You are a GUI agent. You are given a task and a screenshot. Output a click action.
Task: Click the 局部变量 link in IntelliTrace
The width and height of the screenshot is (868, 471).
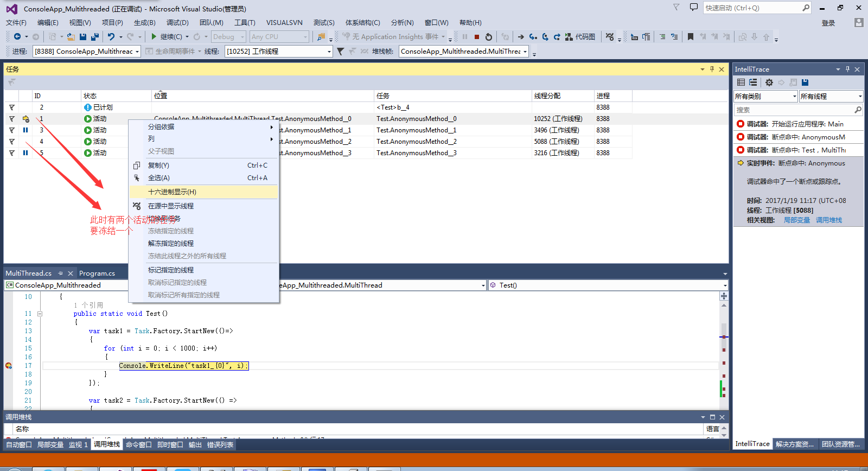(797, 220)
